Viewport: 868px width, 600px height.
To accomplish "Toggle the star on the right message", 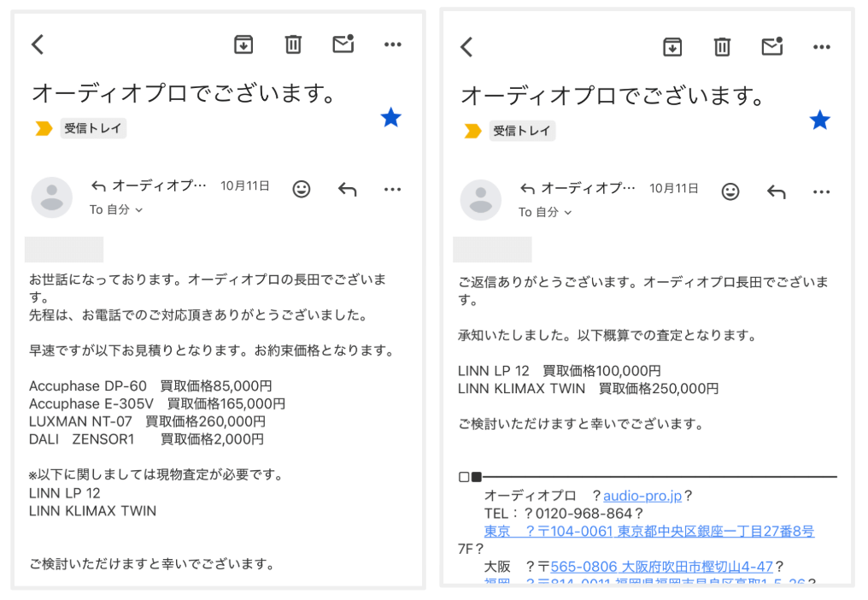I will pos(820,120).
